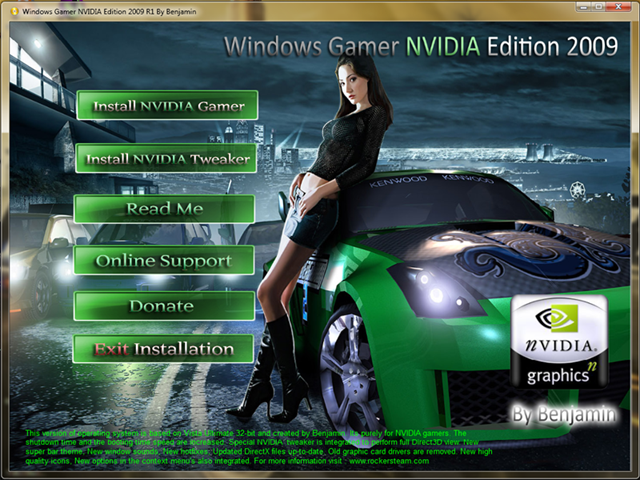Visit the www.rockersteam.com link
Screen dimensions: 640x480
point(389,461)
